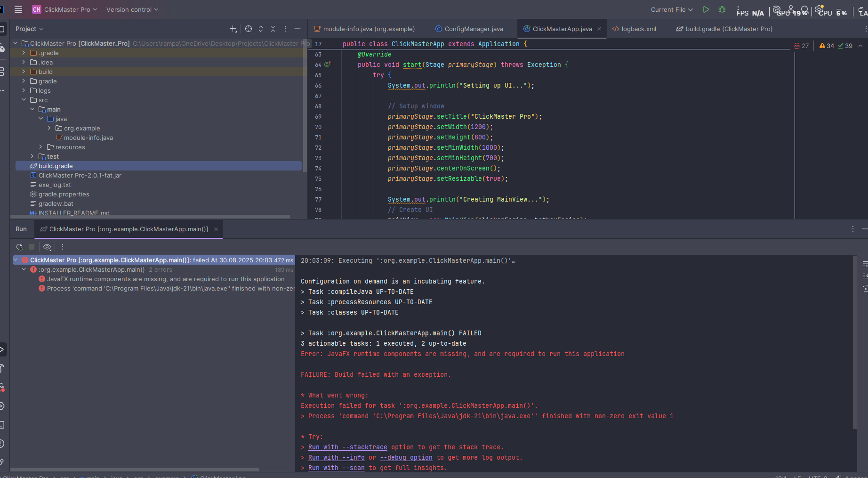Stop the running process square icon

click(x=32, y=247)
